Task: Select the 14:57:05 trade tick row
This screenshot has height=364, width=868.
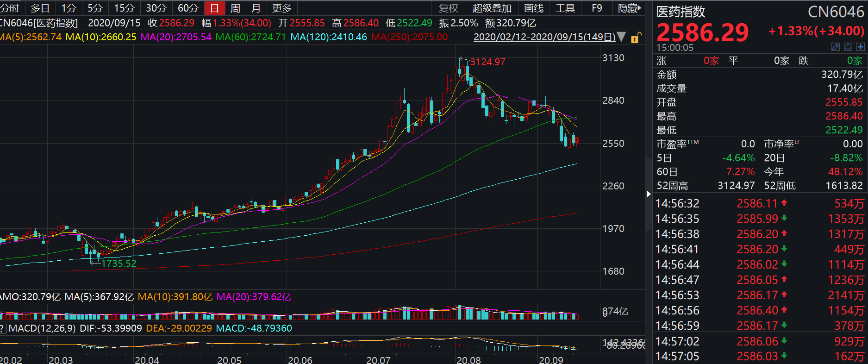Action: [x=760, y=356]
